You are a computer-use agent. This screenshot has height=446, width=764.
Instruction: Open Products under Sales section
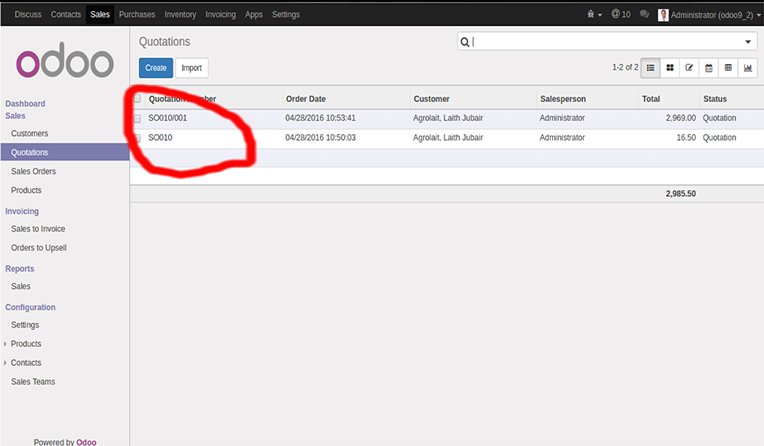[26, 191]
